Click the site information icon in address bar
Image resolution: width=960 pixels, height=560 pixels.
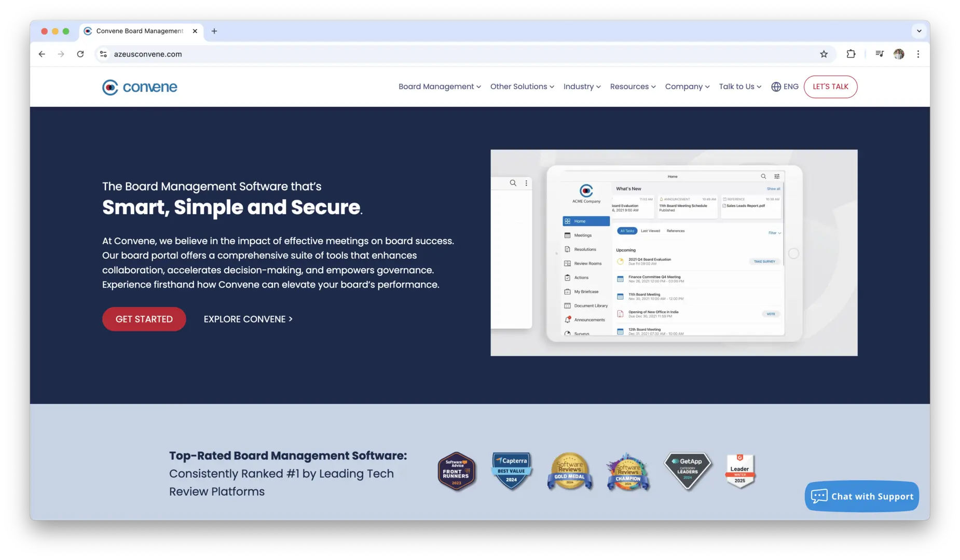tap(103, 54)
